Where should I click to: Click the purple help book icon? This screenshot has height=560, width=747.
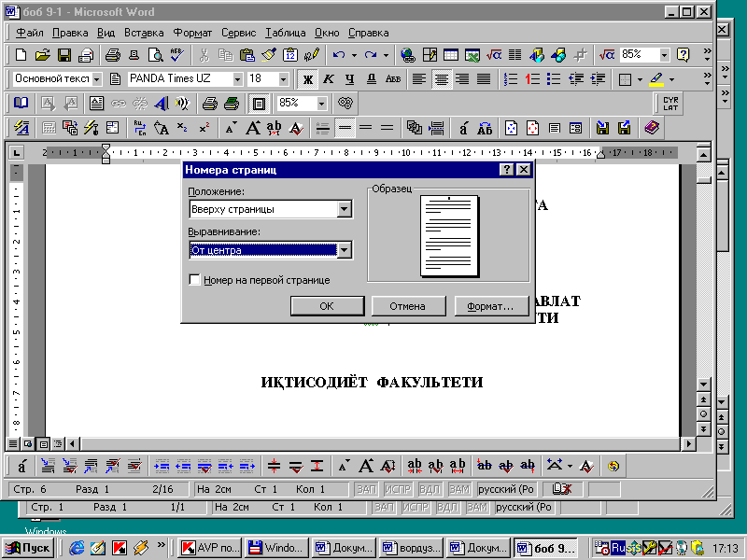[651, 128]
